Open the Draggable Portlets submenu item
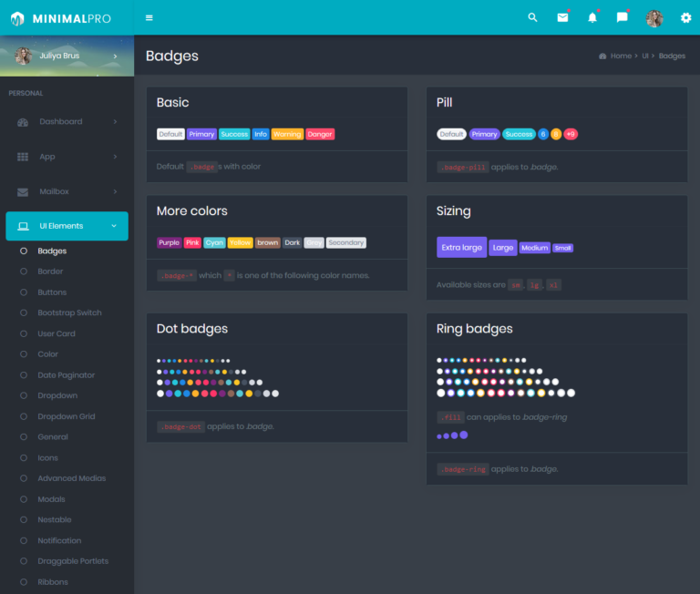This screenshot has height=594, width=700. [x=73, y=561]
